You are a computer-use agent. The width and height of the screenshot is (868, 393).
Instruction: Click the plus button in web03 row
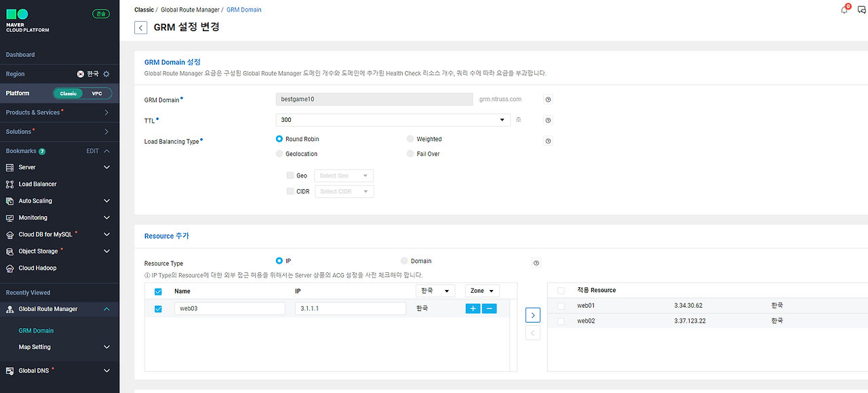click(x=473, y=308)
